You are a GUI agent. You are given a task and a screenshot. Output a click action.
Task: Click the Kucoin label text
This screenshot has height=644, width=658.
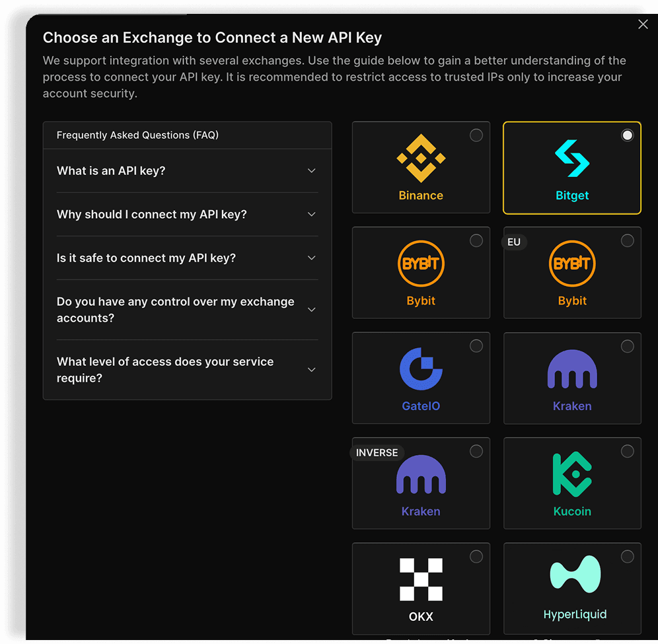coord(572,511)
